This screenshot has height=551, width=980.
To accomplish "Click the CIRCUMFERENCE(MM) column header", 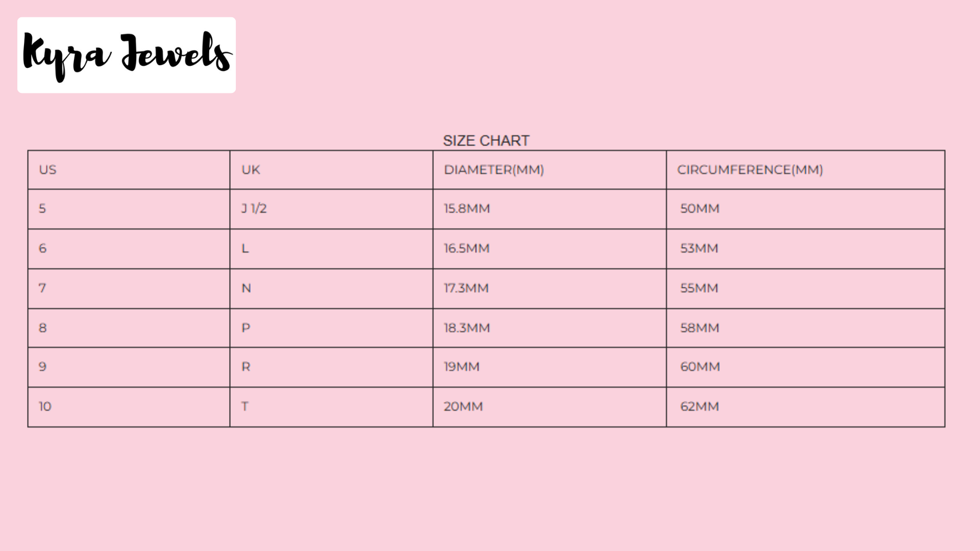I will pyautogui.click(x=750, y=170).
